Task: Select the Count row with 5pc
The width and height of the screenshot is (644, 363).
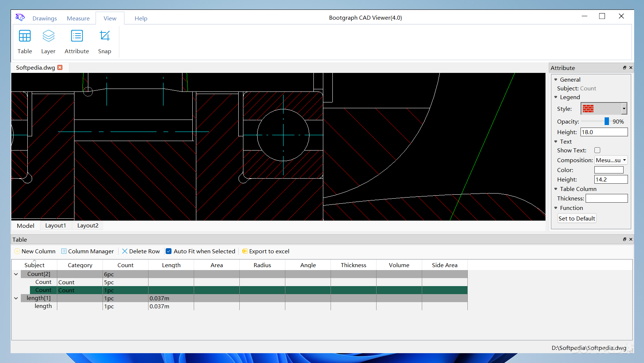Action: 248,282
